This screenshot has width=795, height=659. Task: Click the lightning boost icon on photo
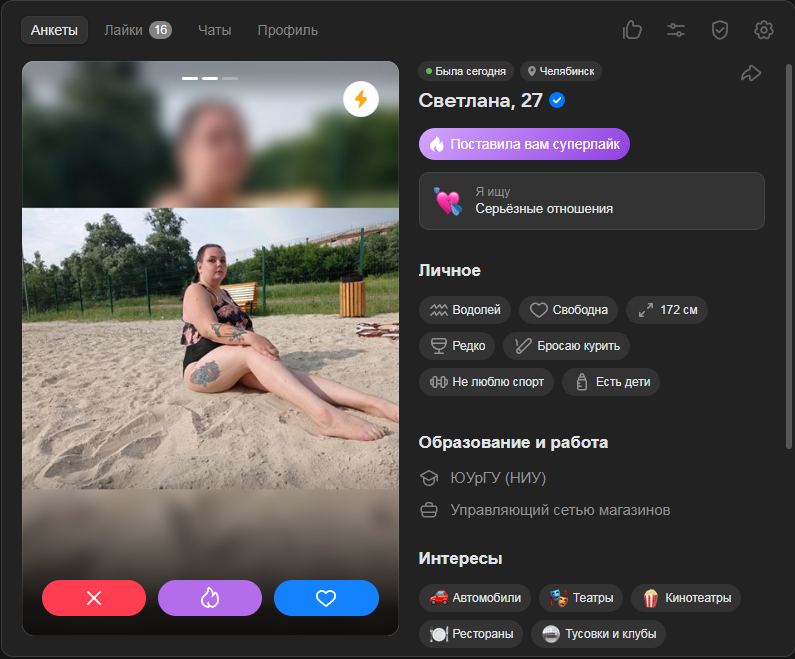[360, 100]
